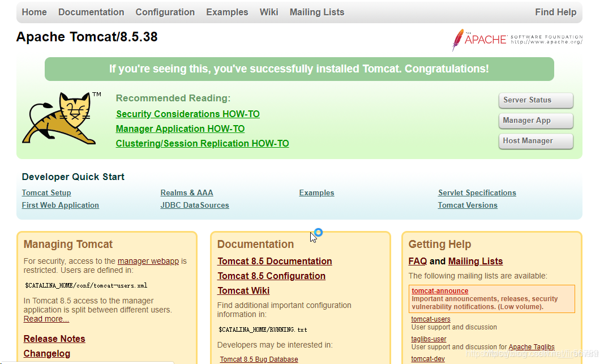The image size is (604, 364).
Task: Click the Tomcat cat mascot image
Action: (x=62, y=118)
